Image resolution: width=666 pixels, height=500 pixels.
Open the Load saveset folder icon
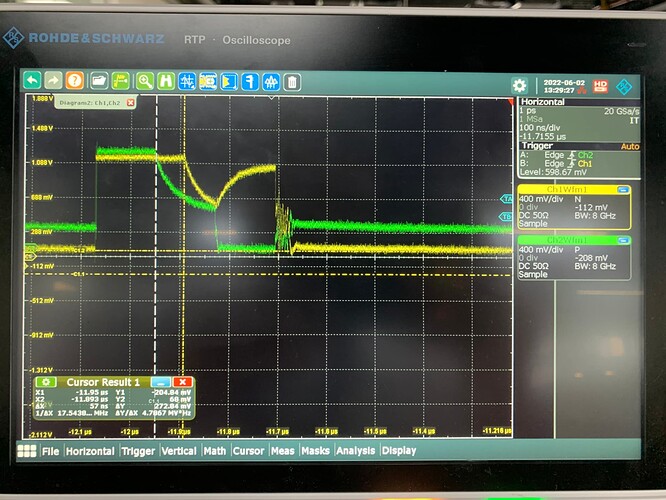point(99,81)
